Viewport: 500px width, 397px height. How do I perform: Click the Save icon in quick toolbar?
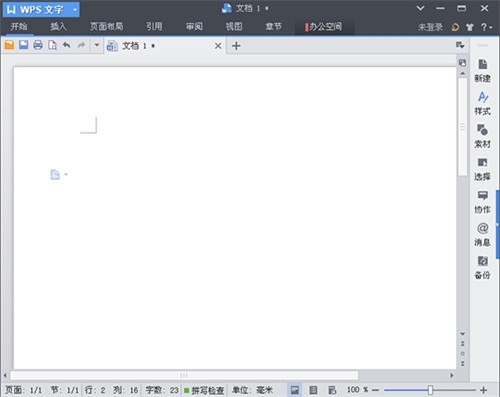coord(23,45)
